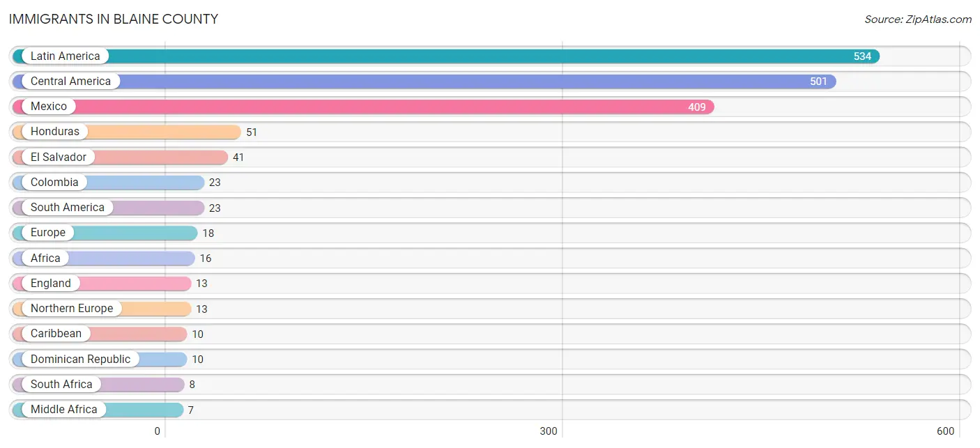The image size is (980, 448).
Task: Click the 8 value beside South Africa
Action: coord(192,385)
